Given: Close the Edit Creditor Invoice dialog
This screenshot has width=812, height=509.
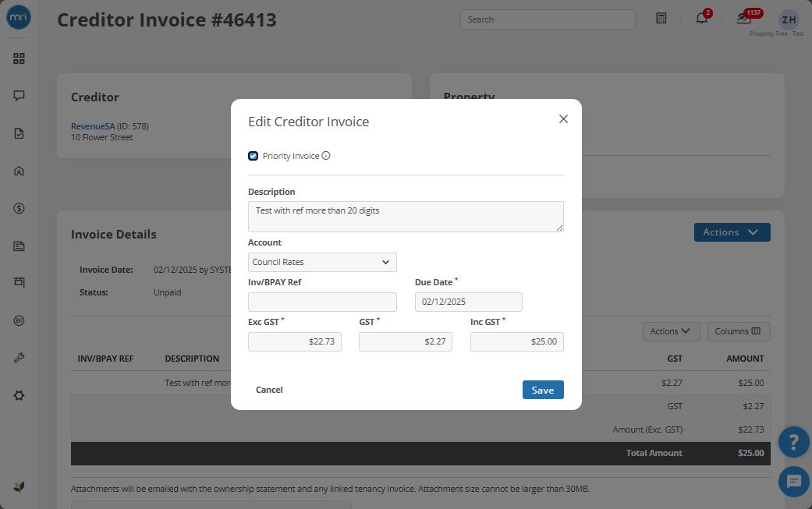Looking at the screenshot, I should coord(563,119).
